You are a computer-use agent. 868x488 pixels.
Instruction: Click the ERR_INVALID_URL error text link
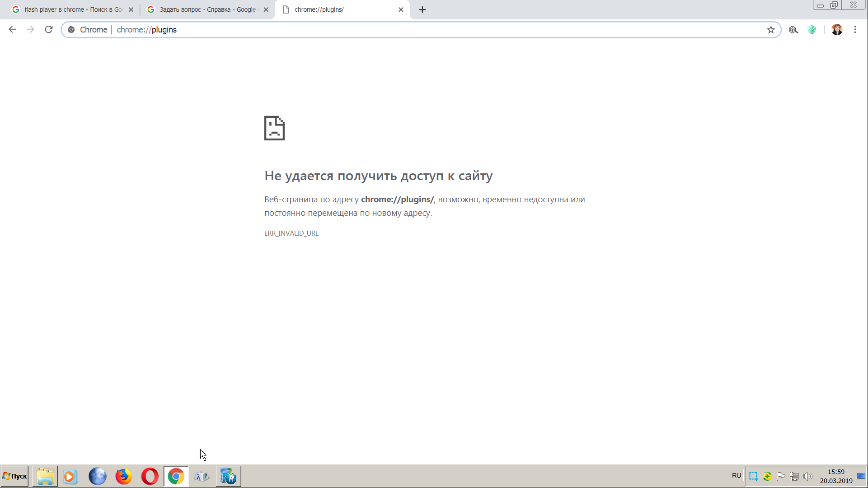pyautogui.click(x=291, y=233)
